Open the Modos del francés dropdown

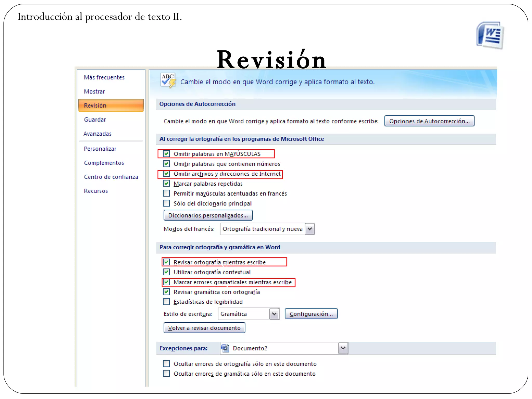coord(310,229)
